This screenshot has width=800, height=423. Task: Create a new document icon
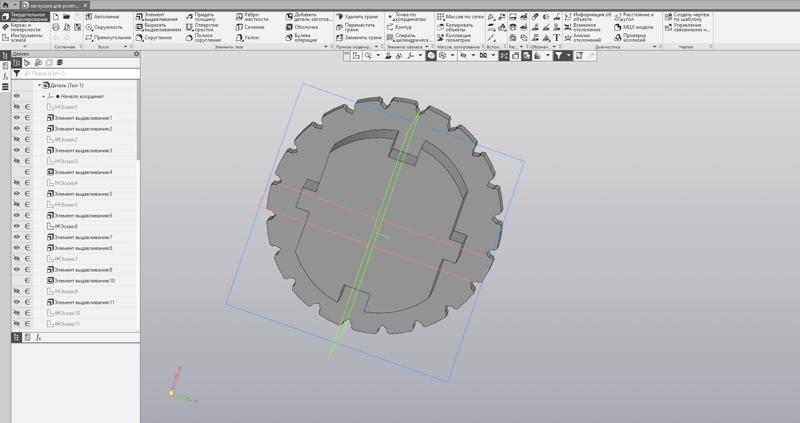56,17
